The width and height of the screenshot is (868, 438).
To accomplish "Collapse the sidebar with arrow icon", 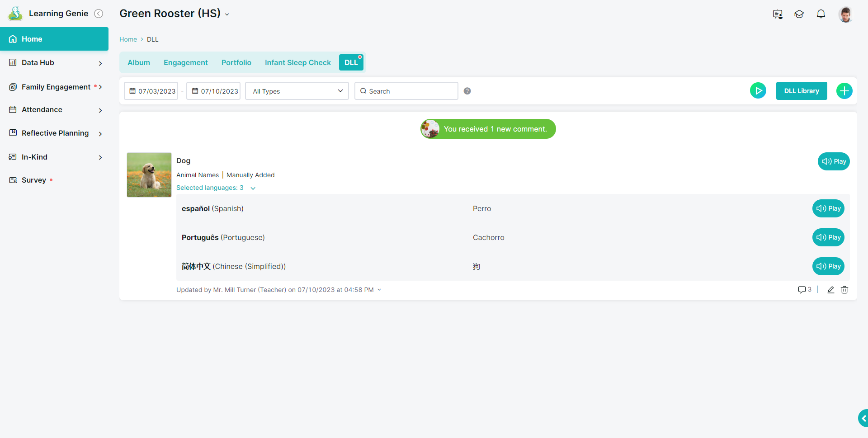I will [99, 14].
